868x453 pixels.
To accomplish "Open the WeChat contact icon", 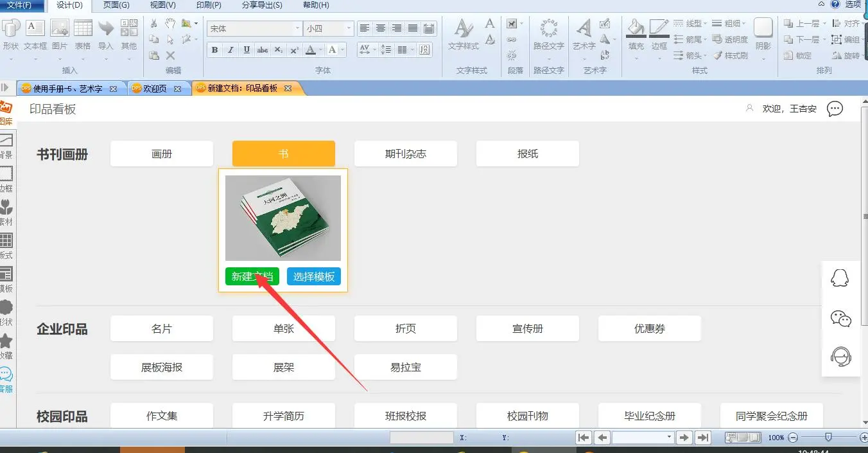I will [840, 318].
